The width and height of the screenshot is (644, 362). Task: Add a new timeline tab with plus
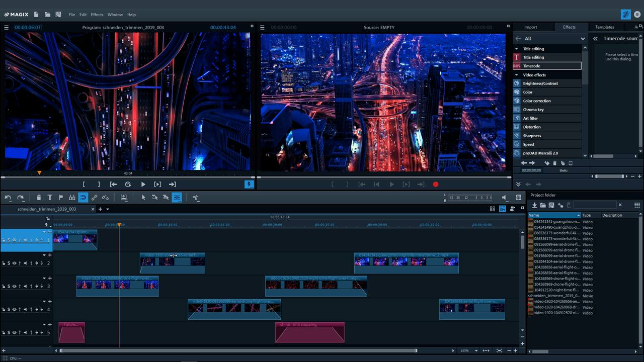tap(100, 209)
